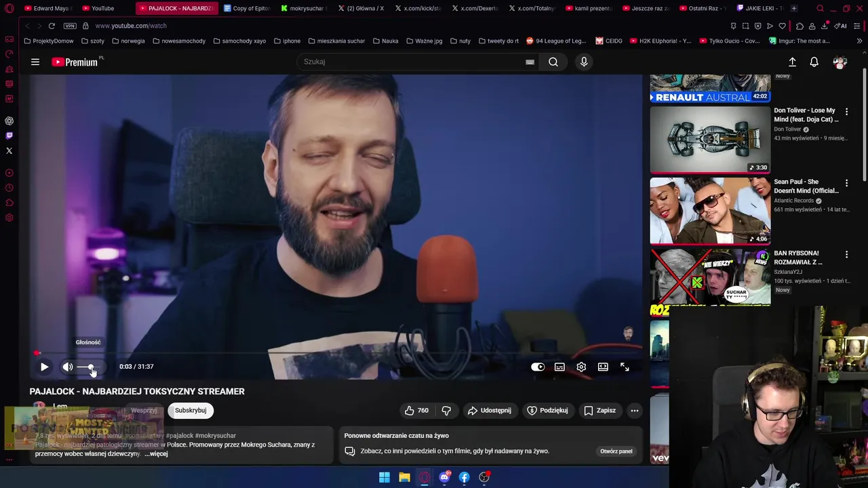Open mieszkania suchar bookmarks folder
The width and height of the screenshot is (868, 488).
[336, 41]
